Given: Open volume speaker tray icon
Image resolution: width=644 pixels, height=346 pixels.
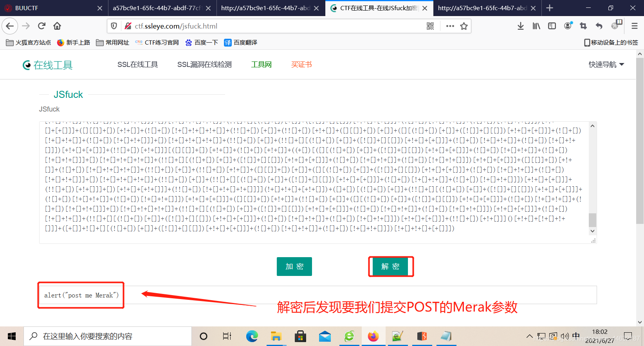Looking at the screenshot, I should click(565, 336).
